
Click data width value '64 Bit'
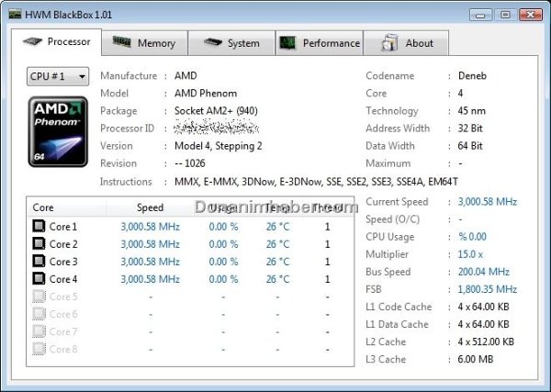tap(470, 146)
